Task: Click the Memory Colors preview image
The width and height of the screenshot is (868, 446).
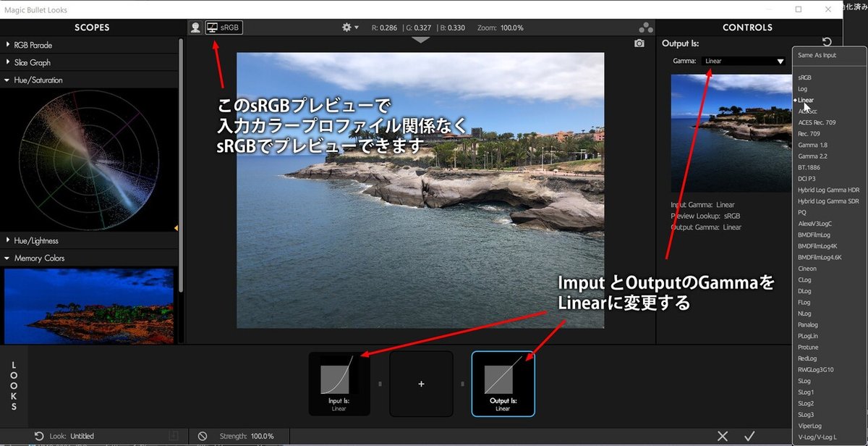Action: (89, 306)
